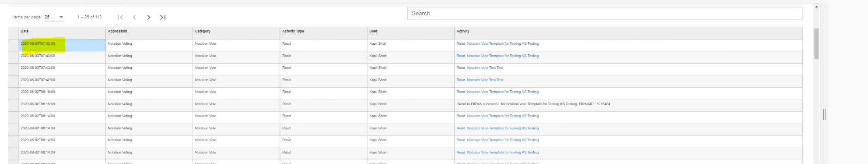868x164 pixels.
Task: Click the Activity column header
Action: tap(463, 31)
